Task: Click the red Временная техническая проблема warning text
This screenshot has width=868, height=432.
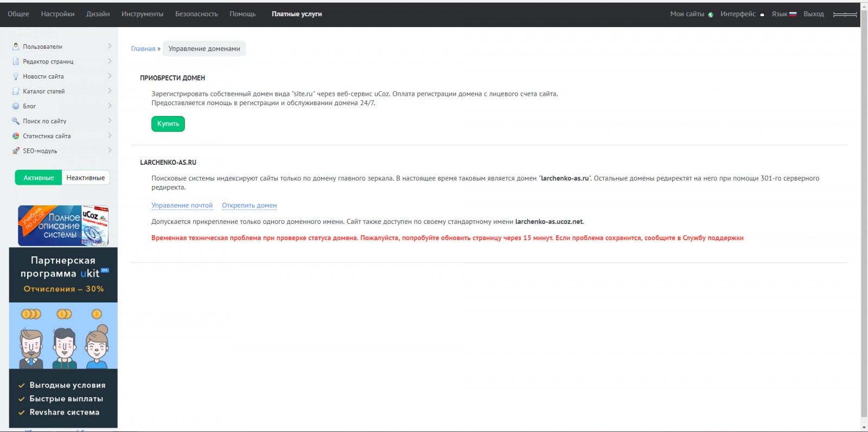Action: click(448, 238)
